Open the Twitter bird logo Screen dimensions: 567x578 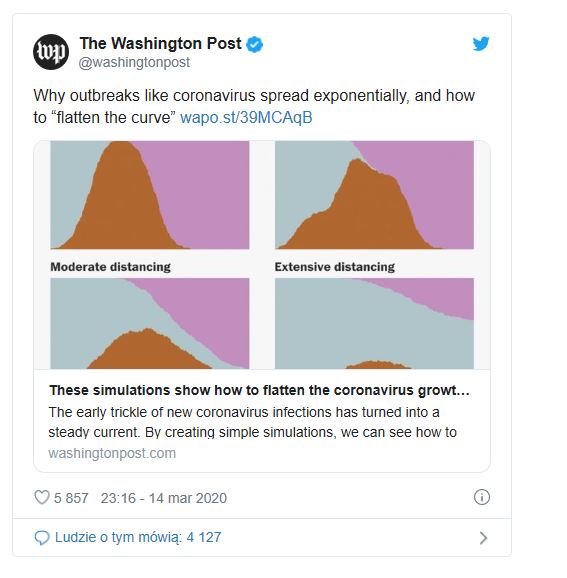pos(481,43)
